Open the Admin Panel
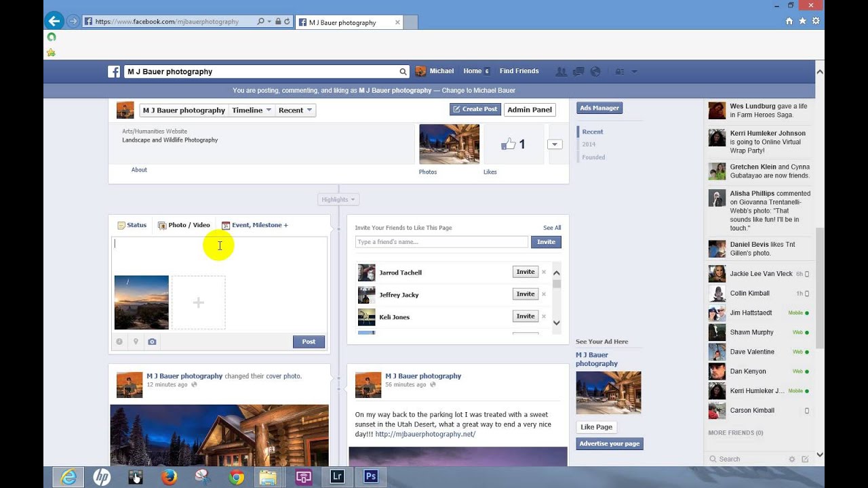The height and width of the screenshot is (488, 868). click(x=530, y=110)
